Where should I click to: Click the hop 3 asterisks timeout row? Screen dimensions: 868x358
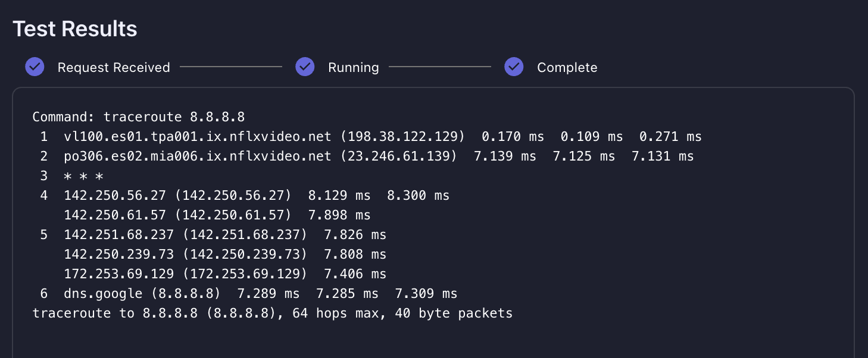(83, 176)
